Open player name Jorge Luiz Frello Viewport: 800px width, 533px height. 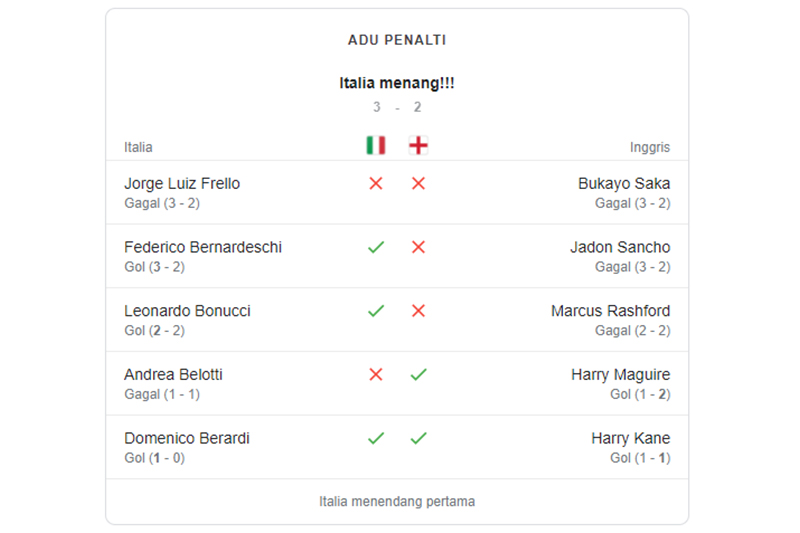pos(182,184)
